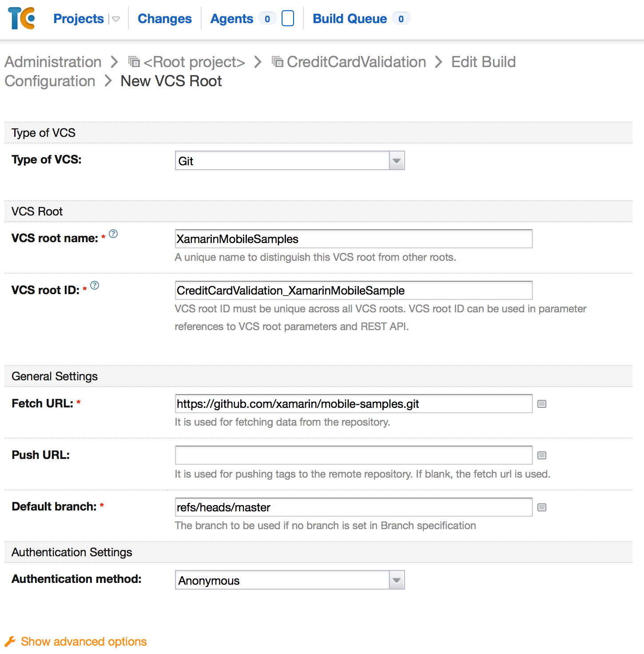Open the Authentication method dropdown

click(x=396, y=580)
